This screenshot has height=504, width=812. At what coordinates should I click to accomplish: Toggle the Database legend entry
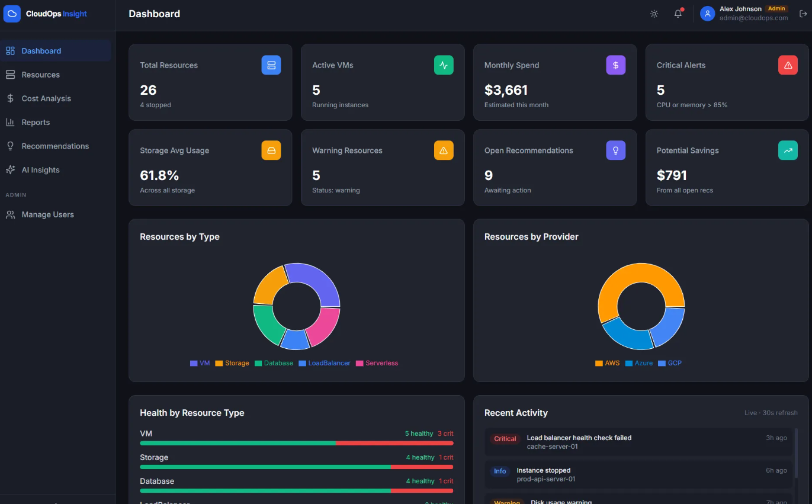(274, 363)
